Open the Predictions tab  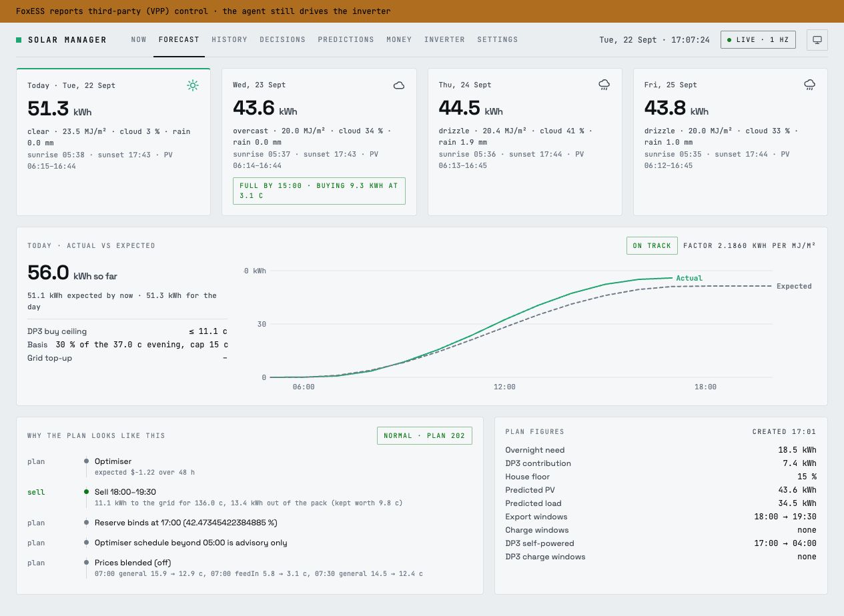(x=346, y=39)
